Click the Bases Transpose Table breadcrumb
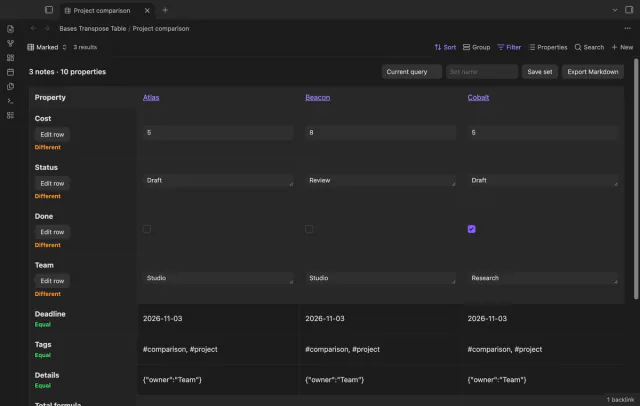 tap(93, 29)
